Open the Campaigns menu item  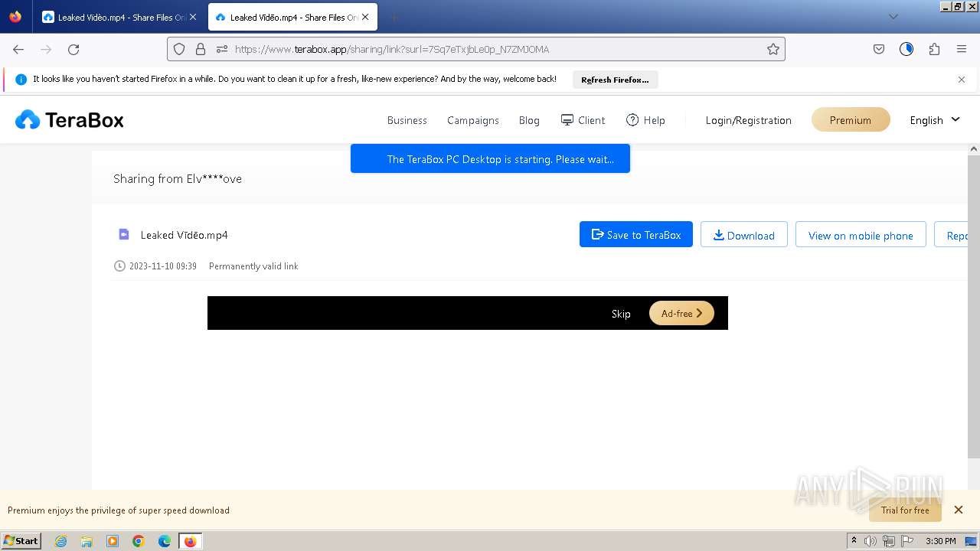(x=473, y=120)
